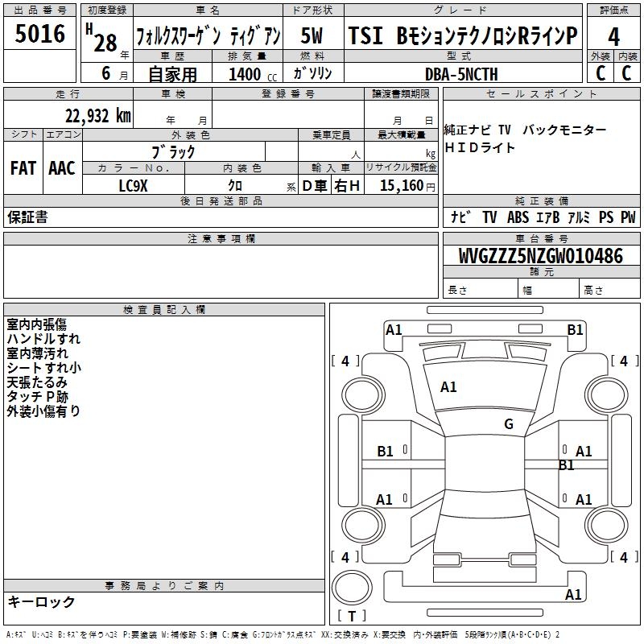Click displacement value 1400 cc
Viewport: 644px width, 644px height.
pos(253,74)
